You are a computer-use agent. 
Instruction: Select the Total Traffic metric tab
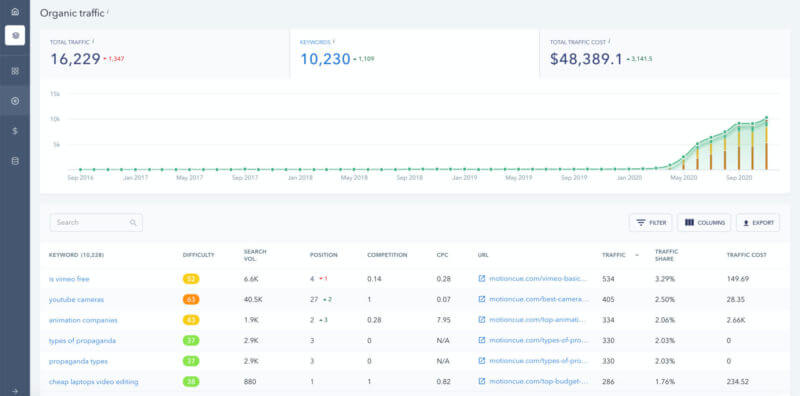pos(164,54)
